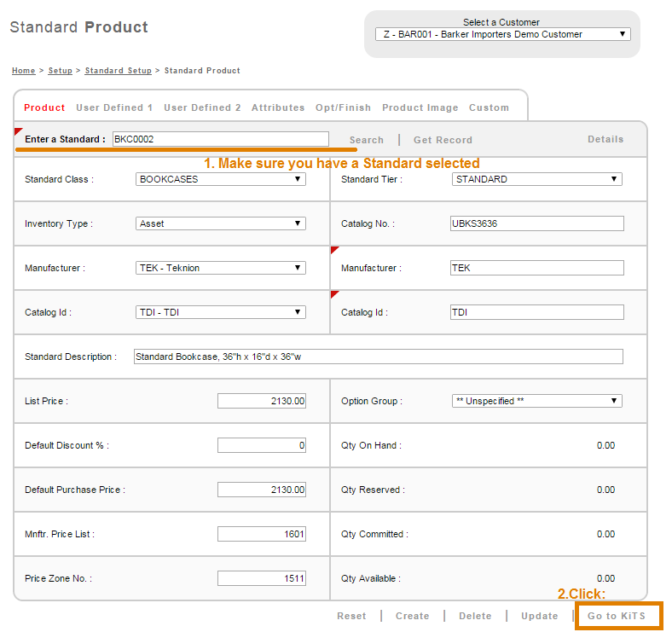Select the Opt/Finish tab
The image size is (672, 632).
coord(343,107)
